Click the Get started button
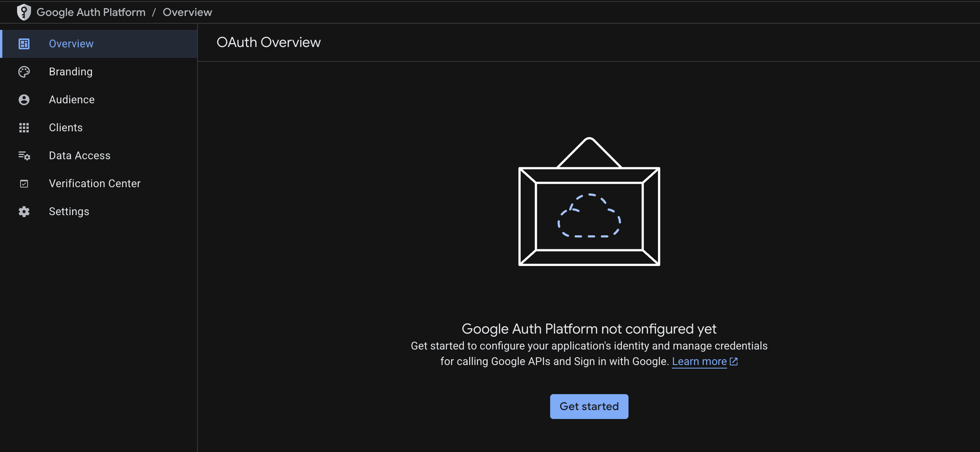The width and height of the screenshot is (980, 452). point(589,406)
